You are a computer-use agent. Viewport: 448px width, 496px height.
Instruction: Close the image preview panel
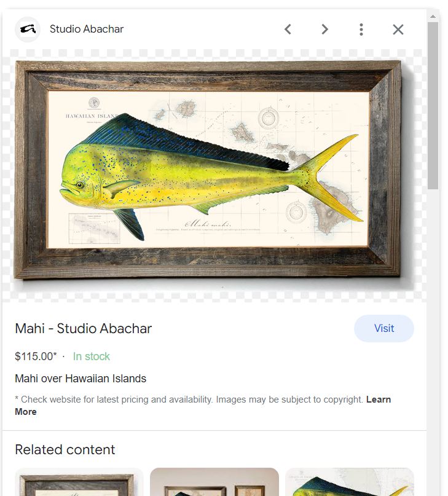[x=398, y=30]
